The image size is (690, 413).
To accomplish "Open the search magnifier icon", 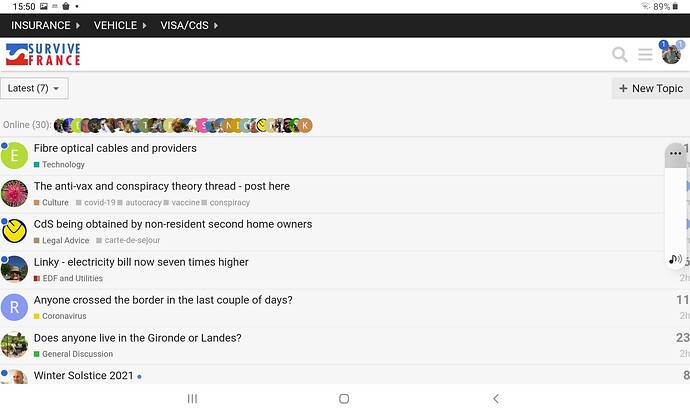I will pyautogui.click(x=620, y=55).
